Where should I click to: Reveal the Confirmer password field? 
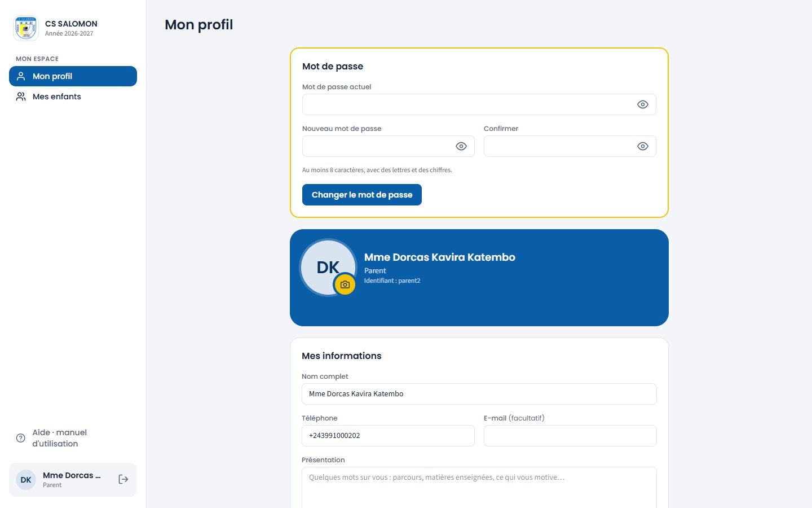[x=643, y=146]
